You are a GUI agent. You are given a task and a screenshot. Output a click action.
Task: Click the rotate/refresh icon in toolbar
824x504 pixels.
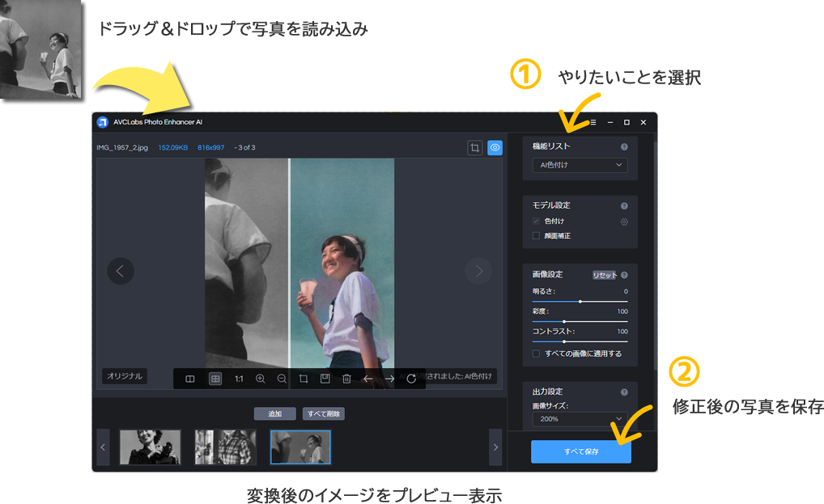pos(411,379)
